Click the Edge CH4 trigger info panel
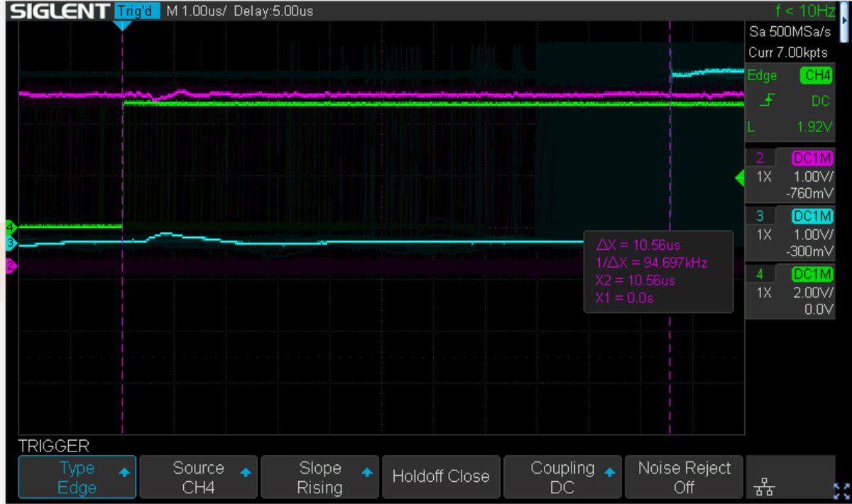Screen dimensions: 852x504 pyautogui.click(x=792, y=102)
